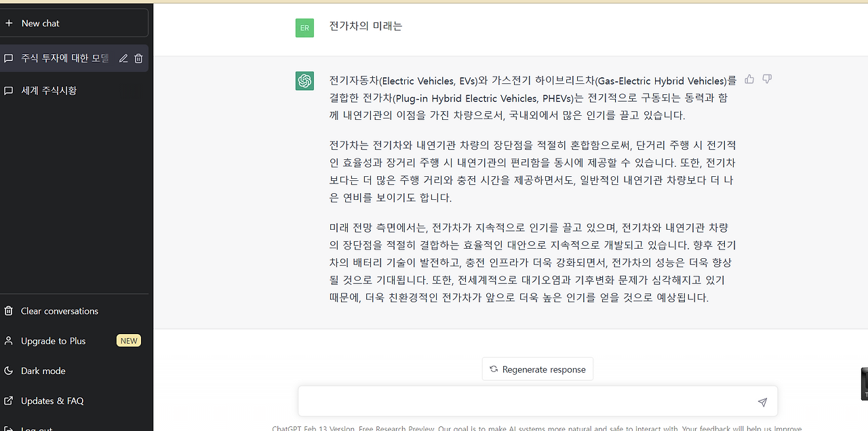Click the external link icon on Updates & FAQ

tap(8, 401)
